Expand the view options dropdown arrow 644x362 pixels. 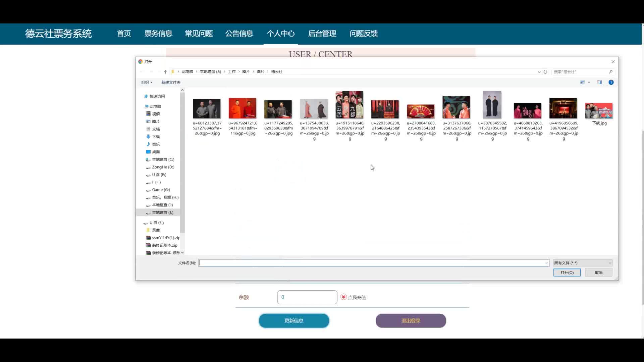tap(589, 82)
